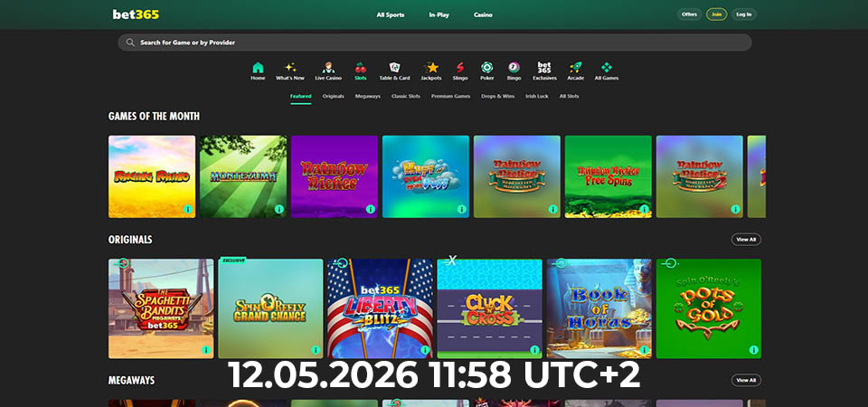Open the Offers button
868x407 pixels.
689,14
